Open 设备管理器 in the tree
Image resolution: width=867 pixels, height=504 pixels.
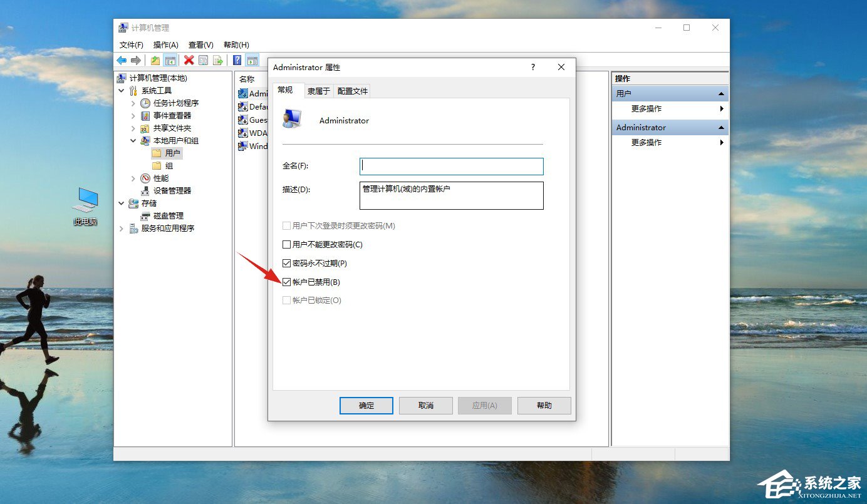[x=165, y=191]
